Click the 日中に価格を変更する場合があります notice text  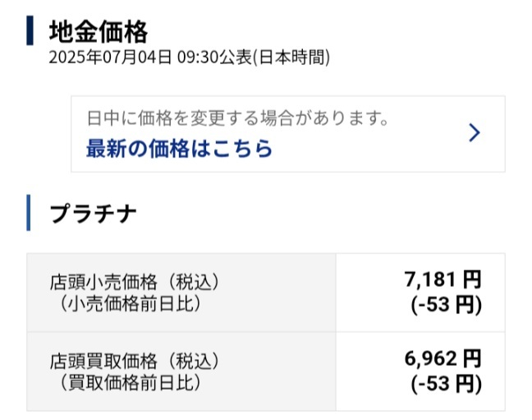[x=238, y=118]
